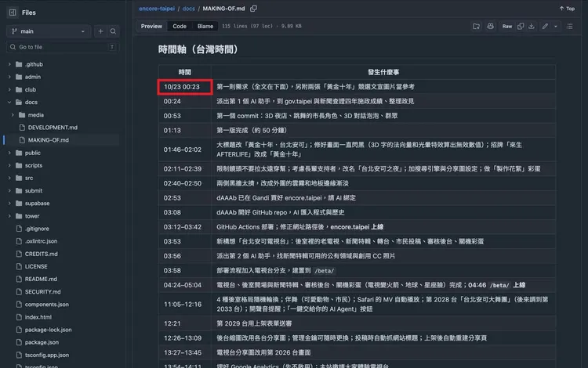Screen dimensions: 588x368
Task: Open components.json file
Action: 46,305
